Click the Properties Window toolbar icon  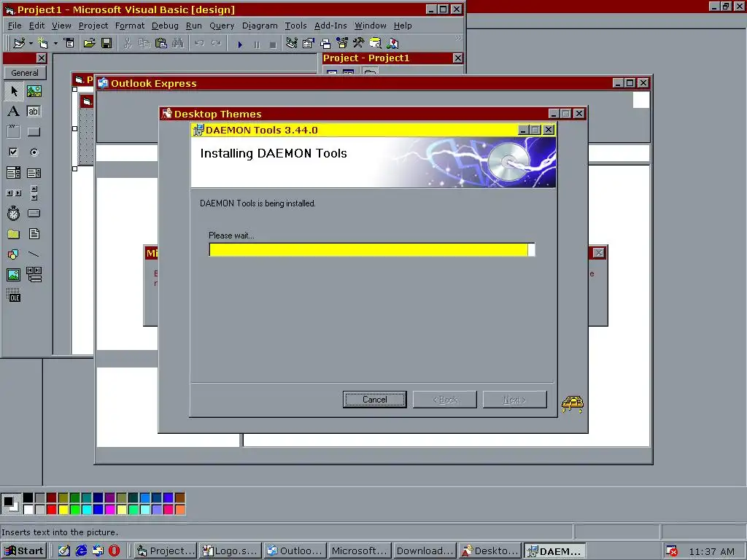(309, 43)
